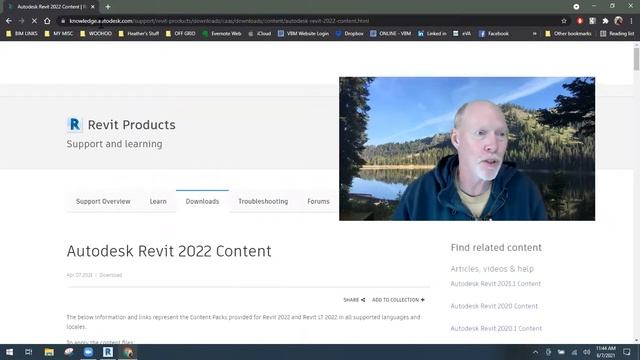Select the Downloads tab
The width and height of the screenshot is (640, 360).
(202, 201)
